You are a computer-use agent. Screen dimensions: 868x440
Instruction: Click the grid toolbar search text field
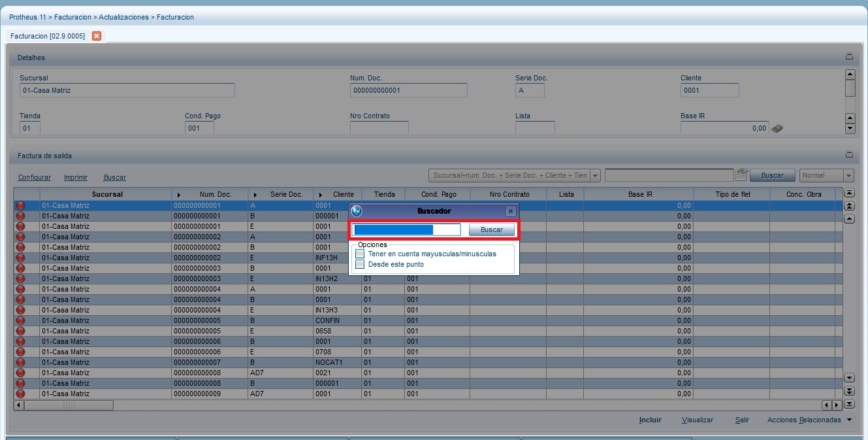[669, 175]
